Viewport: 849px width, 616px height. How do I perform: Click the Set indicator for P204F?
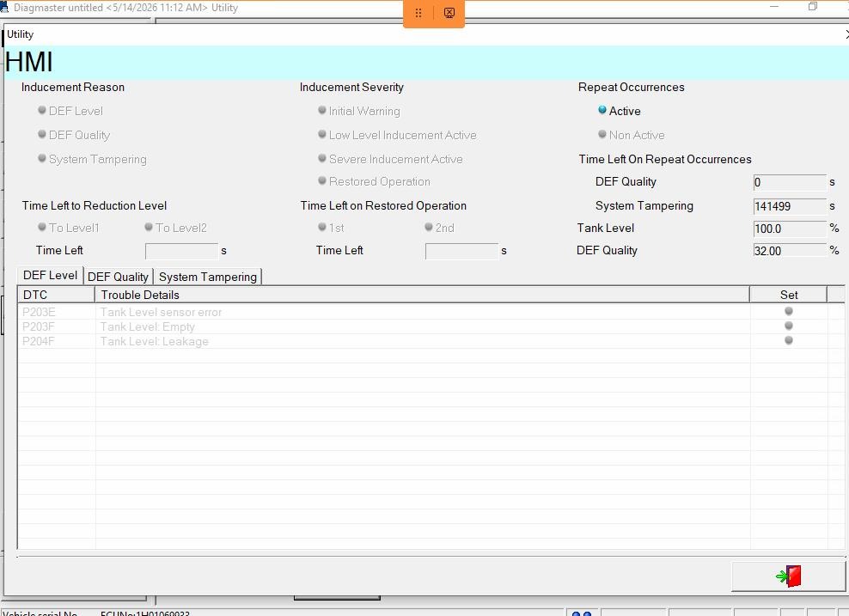(788, 340)
